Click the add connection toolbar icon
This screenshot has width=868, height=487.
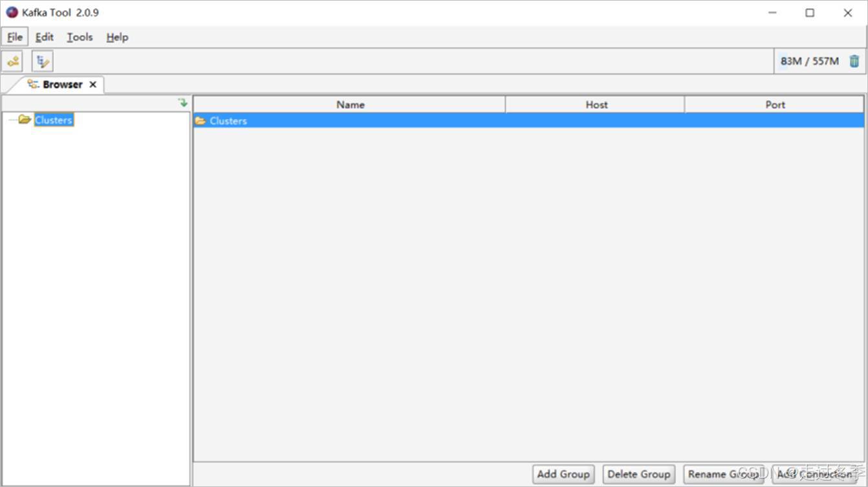point(12,61)
